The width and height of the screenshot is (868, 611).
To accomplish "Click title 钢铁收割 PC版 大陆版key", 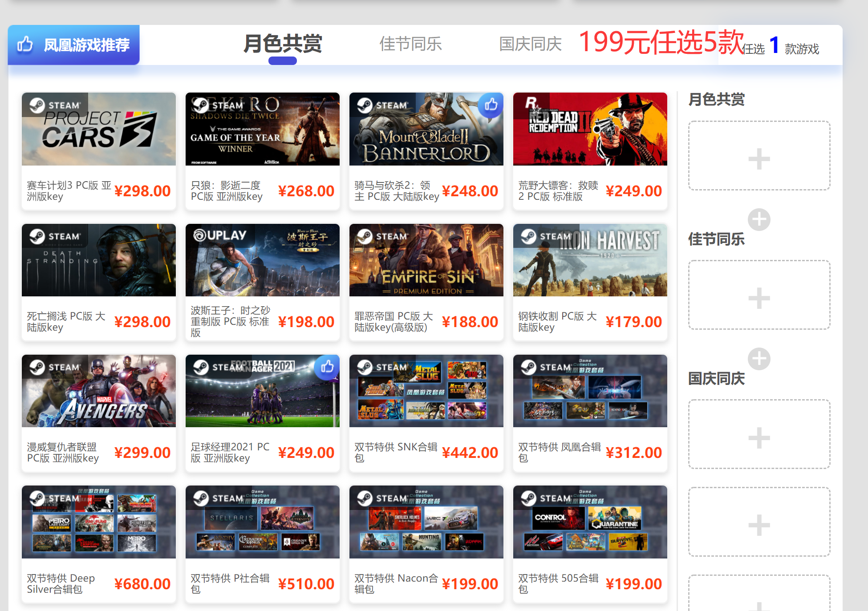I will [x=558, y=322].
